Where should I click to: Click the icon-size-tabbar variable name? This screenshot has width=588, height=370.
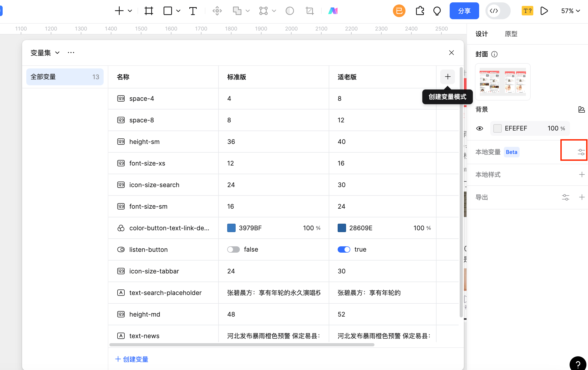pyautogui.click(x=154, y=271)
